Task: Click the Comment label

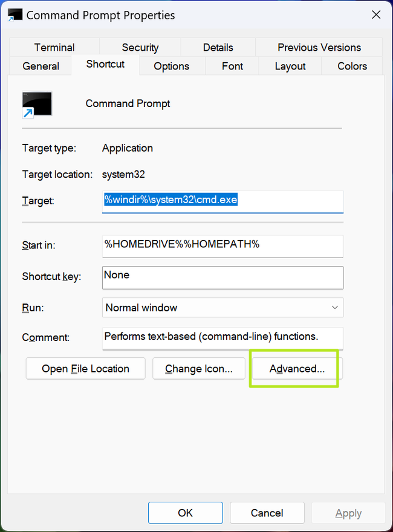Action: pos(46,337)
